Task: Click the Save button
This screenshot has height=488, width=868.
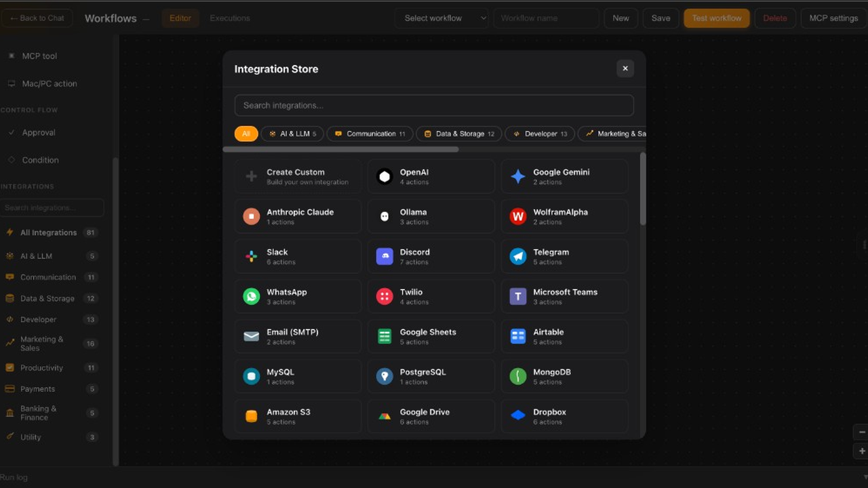Action: (x=660, y=18)
